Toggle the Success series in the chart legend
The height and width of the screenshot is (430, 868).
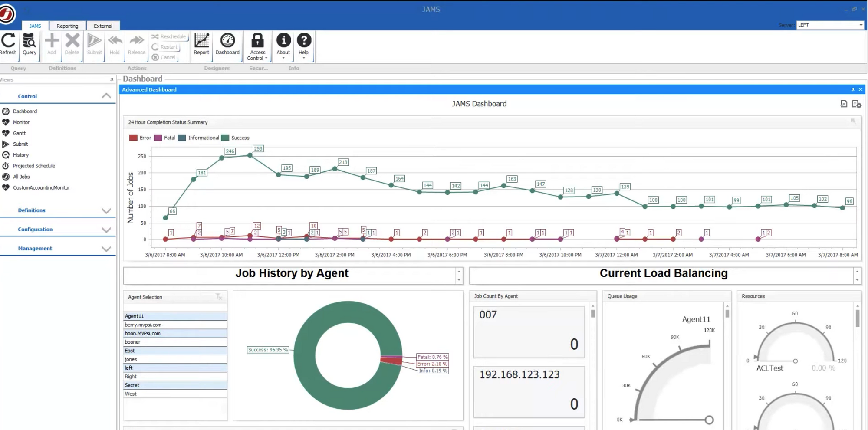coord(239,138)
